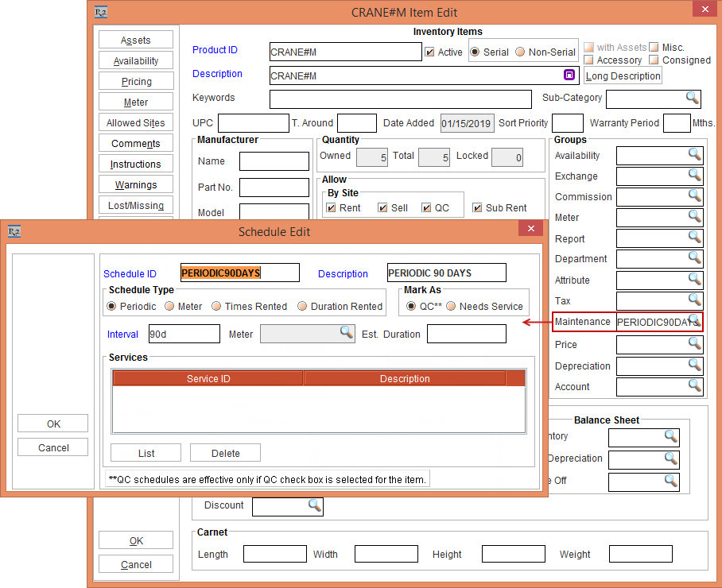Click the Long Description button
Image resolution: width=722 pixels, height=588 pixels.
[x=623, y=76]
